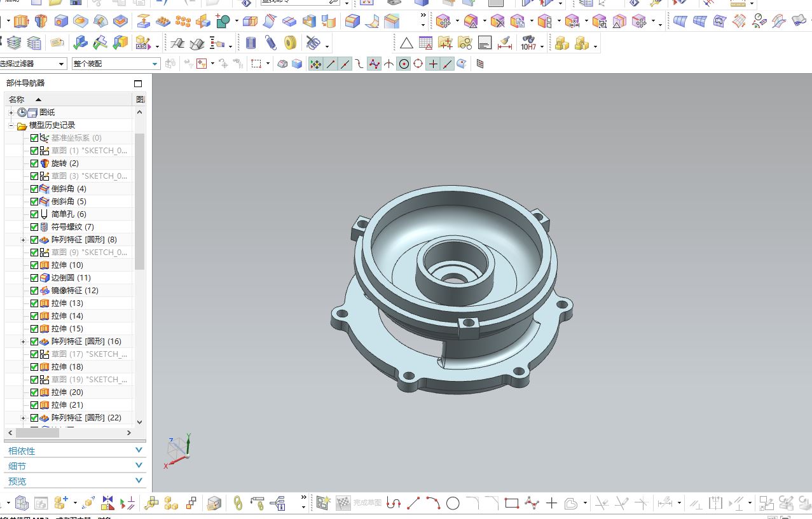The image size is (812, 519).
Task: Select the 拉伸 (18) feature row
Action: (x=69, y=367)
